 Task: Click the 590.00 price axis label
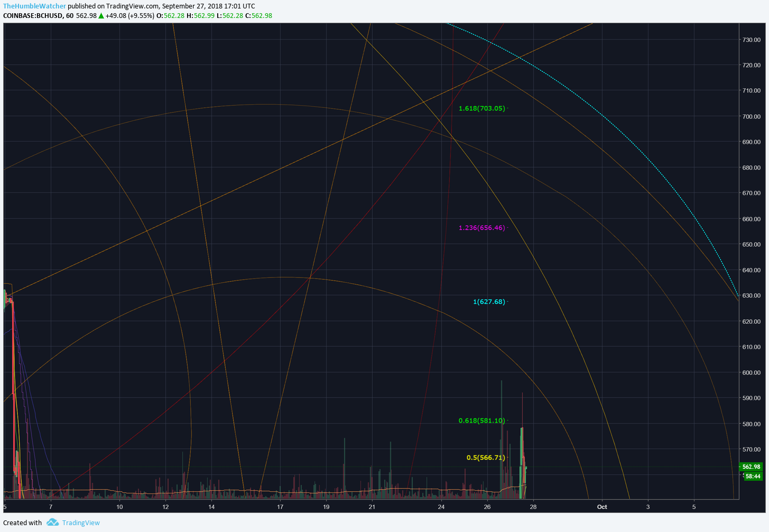[x=752, y=398]
